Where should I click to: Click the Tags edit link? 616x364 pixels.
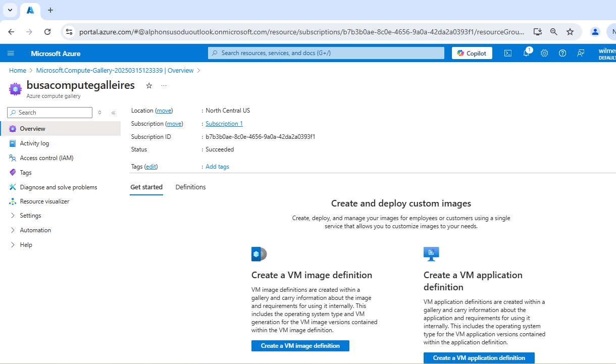(151, 167)
